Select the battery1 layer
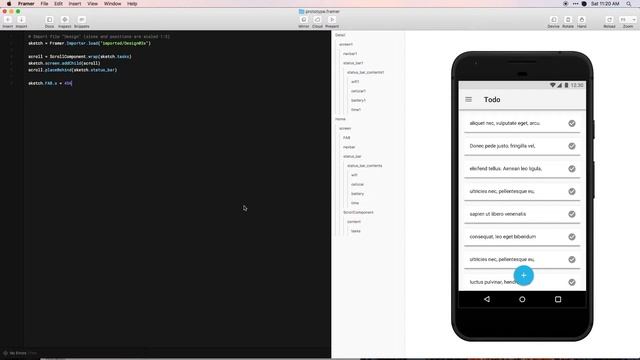 pos(358,100)
